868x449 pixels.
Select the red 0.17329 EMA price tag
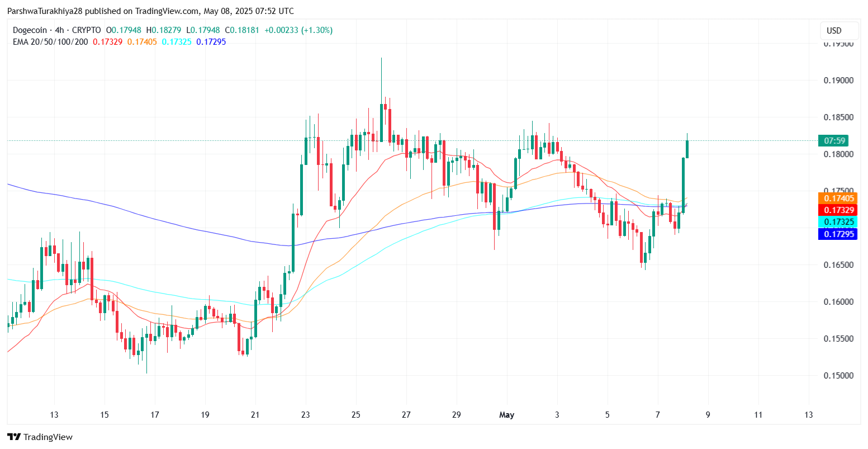pyautogui.click(x=838, y=210)
